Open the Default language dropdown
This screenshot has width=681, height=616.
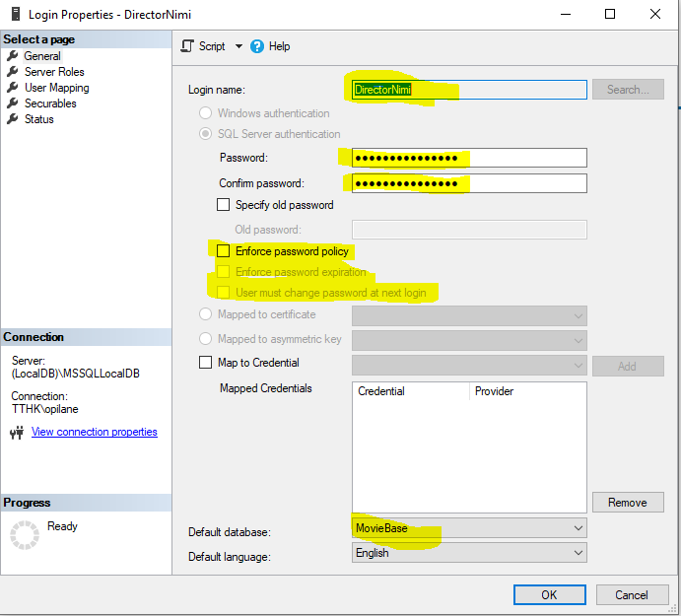tap(578, 553)
